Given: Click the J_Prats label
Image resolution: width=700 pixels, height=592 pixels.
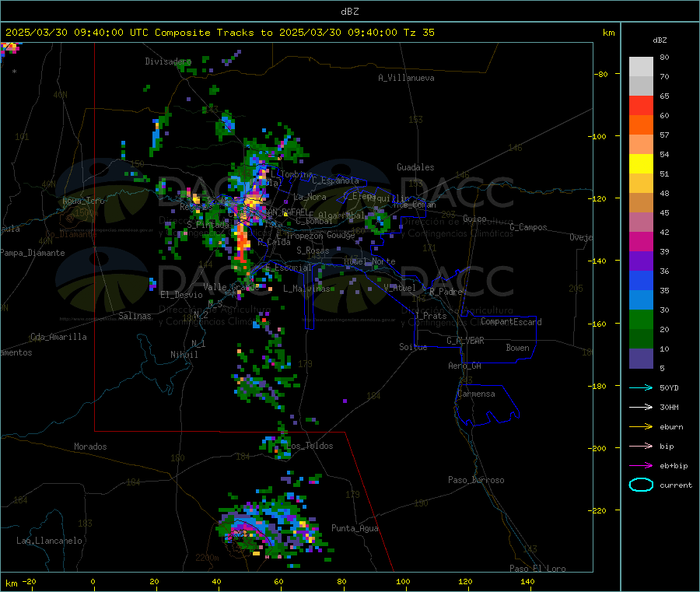Looking at the screenshot, I should pyautogui.click(x=431, y=316).
